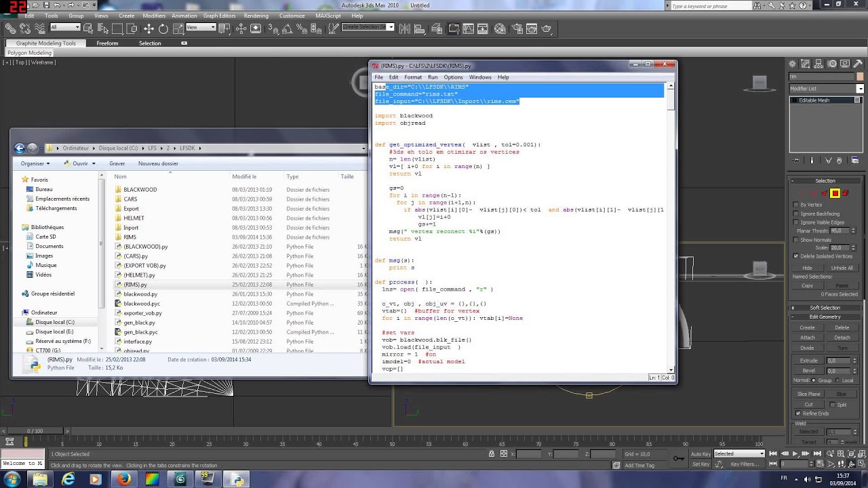Image resolution: width=868 pixels, height=488 pixels.
Task: Click the time slider 0 / 100
Action: click(35, 431)
